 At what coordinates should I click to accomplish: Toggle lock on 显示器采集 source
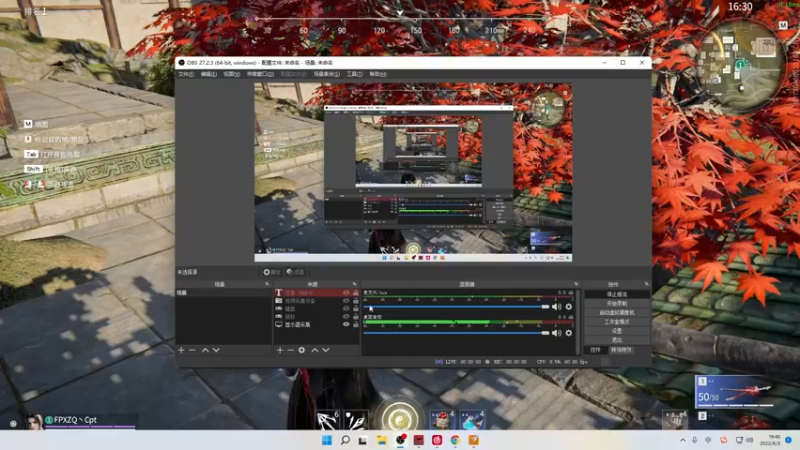[x=356, y=324]
